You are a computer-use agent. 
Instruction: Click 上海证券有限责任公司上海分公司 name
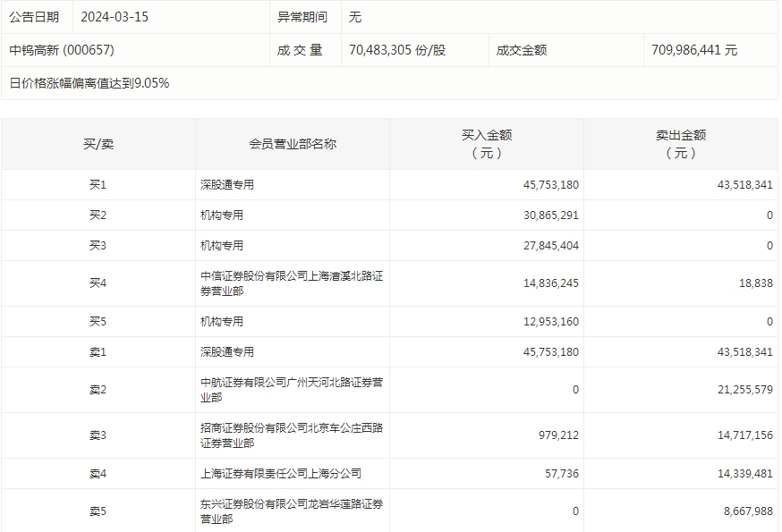click(281, 474)
